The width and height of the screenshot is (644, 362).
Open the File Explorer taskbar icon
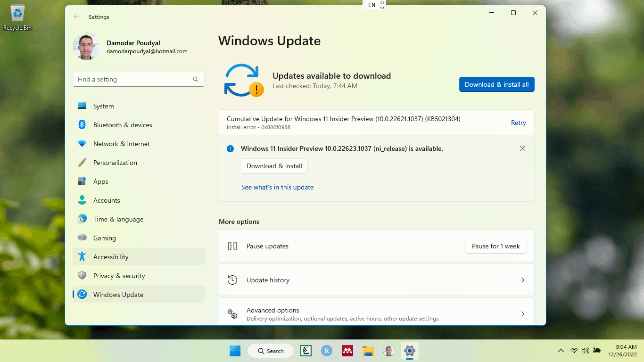point(368,351)
